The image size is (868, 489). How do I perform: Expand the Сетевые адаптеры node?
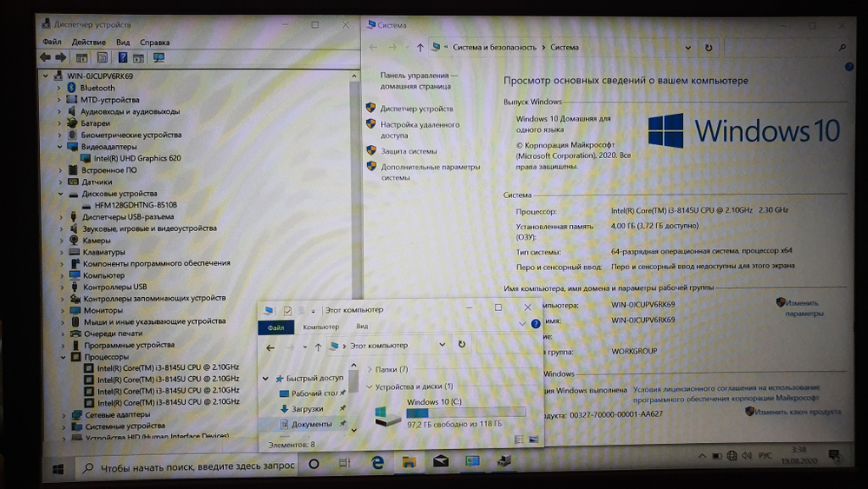point(63,415)
